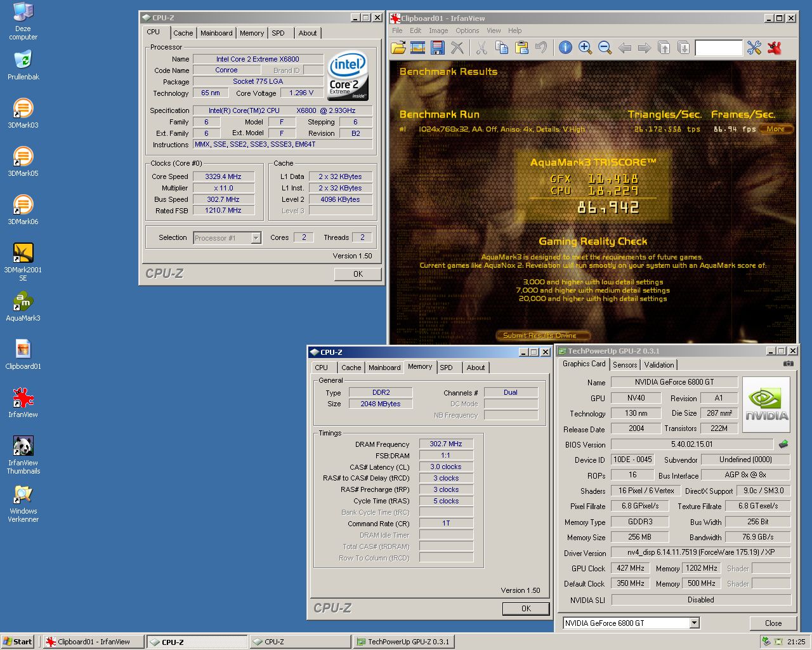Open Sensors tab in GPU-Z
This screenshot has width=812, height=650.
625,364
